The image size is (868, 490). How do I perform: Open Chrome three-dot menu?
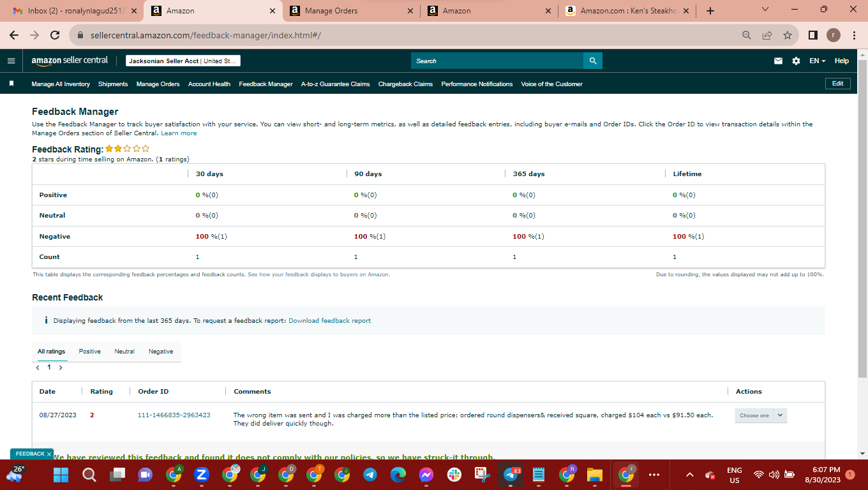click(x=854, y=35)
